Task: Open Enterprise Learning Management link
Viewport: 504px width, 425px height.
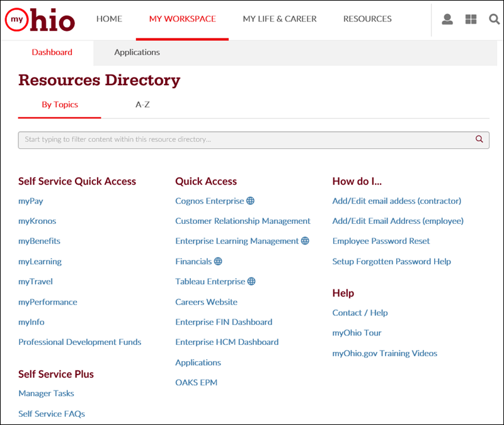Action: coord(237,241)
